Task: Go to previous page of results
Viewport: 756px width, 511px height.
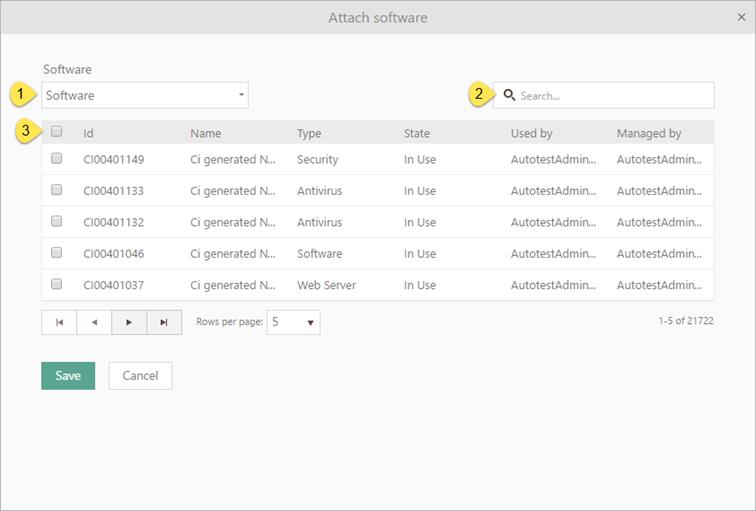Action: coord(94,322)
